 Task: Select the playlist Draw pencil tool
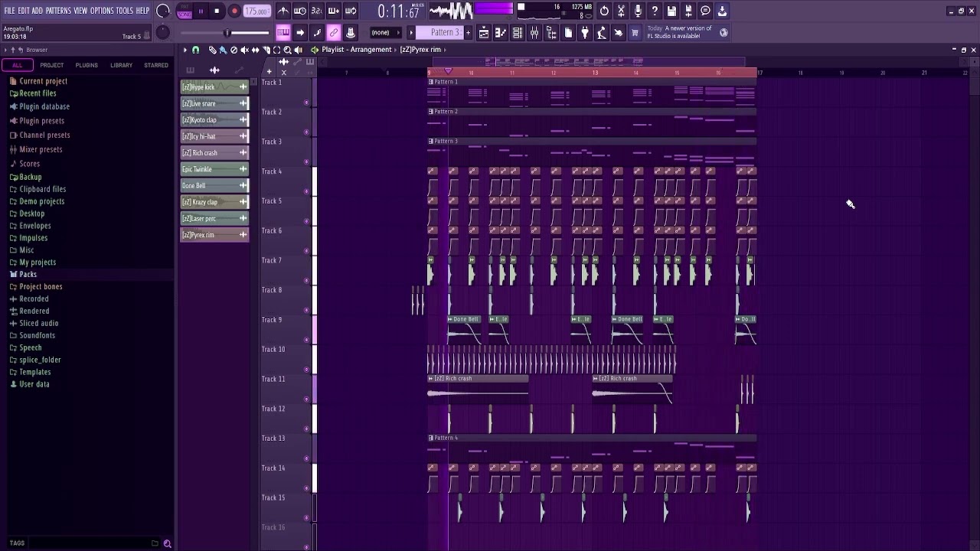point(212,50)
